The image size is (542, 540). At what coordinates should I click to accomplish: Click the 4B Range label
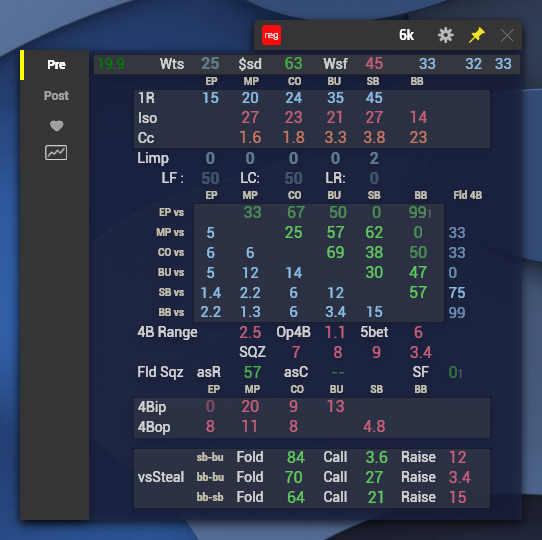pyautogui.click(x=167, y=333)
